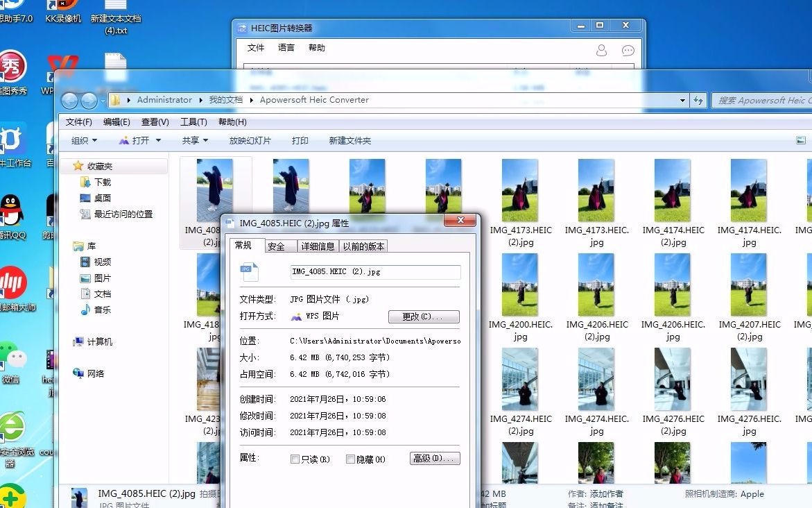The image size is (812, 508).
Task: Open the address bar history dropdown arrow
Action: 682,100
